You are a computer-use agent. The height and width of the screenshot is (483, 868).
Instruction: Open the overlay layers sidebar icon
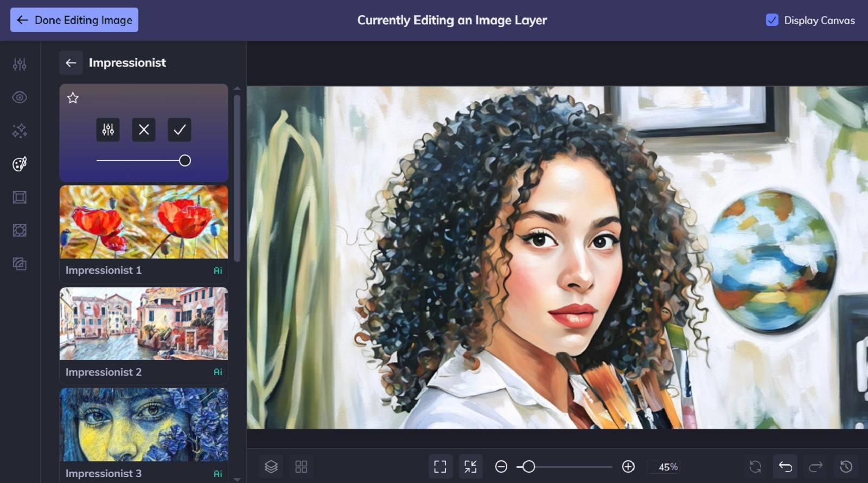[20, 264]
